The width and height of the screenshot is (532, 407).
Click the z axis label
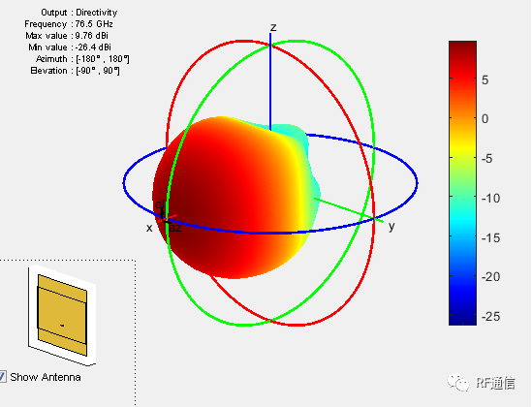tap(273, 27)
